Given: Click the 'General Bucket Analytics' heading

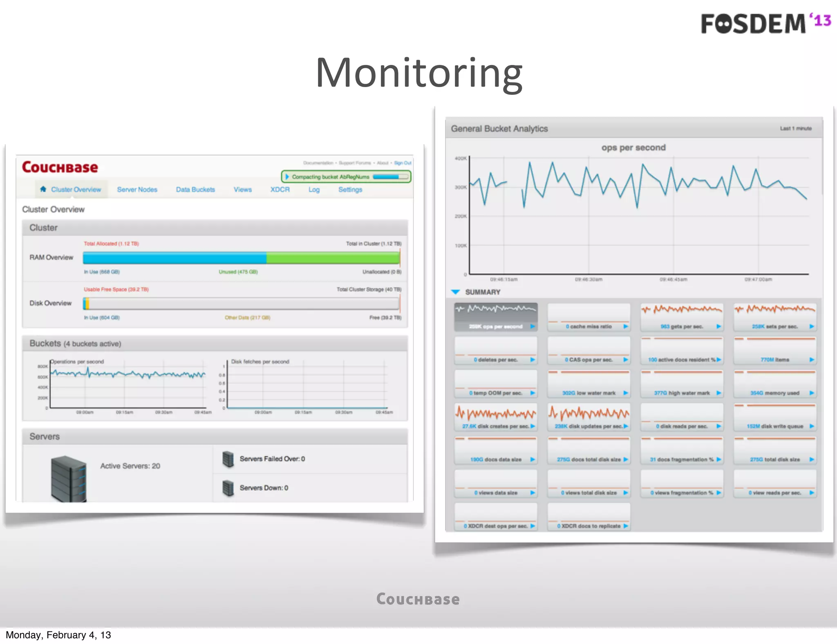Looking at the screenshot, I should point(499,128).
